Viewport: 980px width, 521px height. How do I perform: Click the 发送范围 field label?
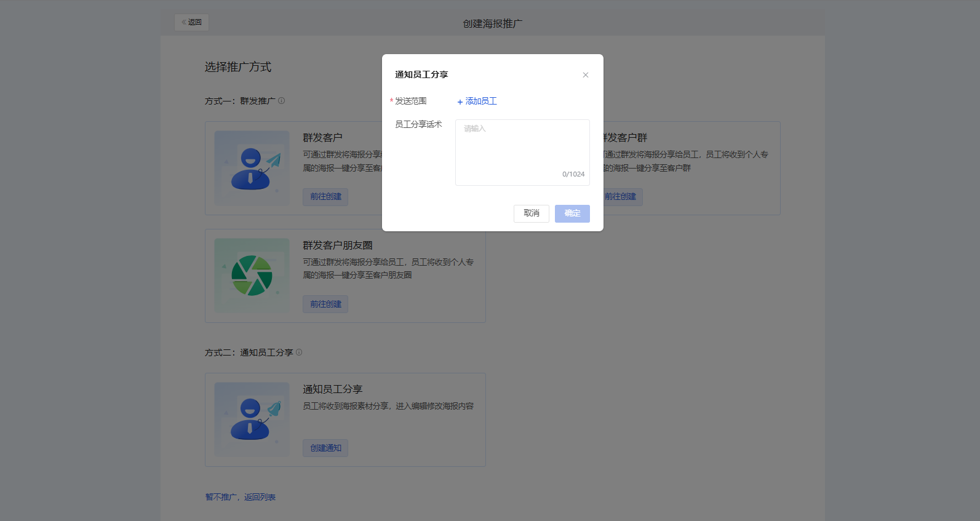pos(411,101)
